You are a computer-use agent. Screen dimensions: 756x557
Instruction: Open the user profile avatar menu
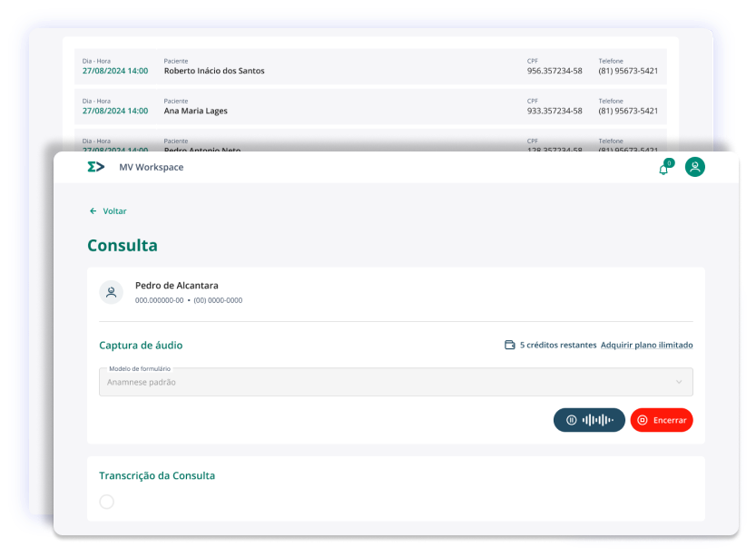(x=695, y=167)
